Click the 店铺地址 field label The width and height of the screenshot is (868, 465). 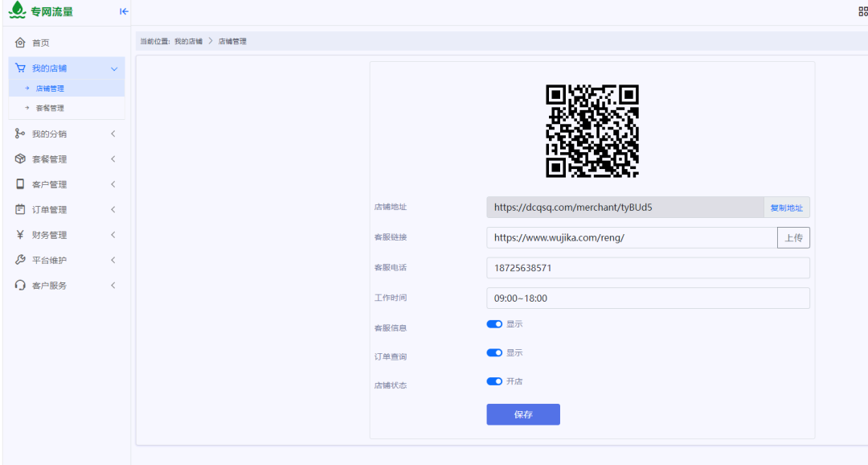(391, 208)
